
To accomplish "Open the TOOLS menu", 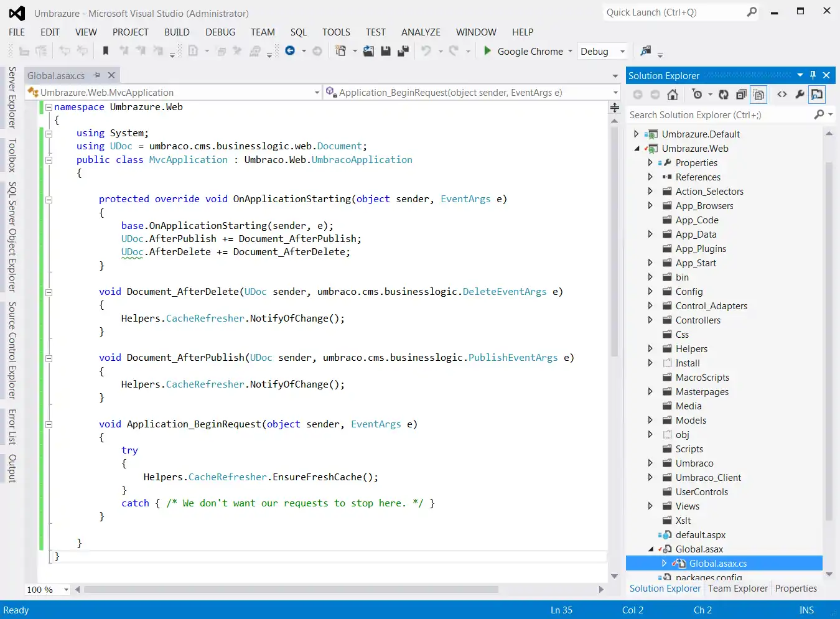I will point(336,32).
